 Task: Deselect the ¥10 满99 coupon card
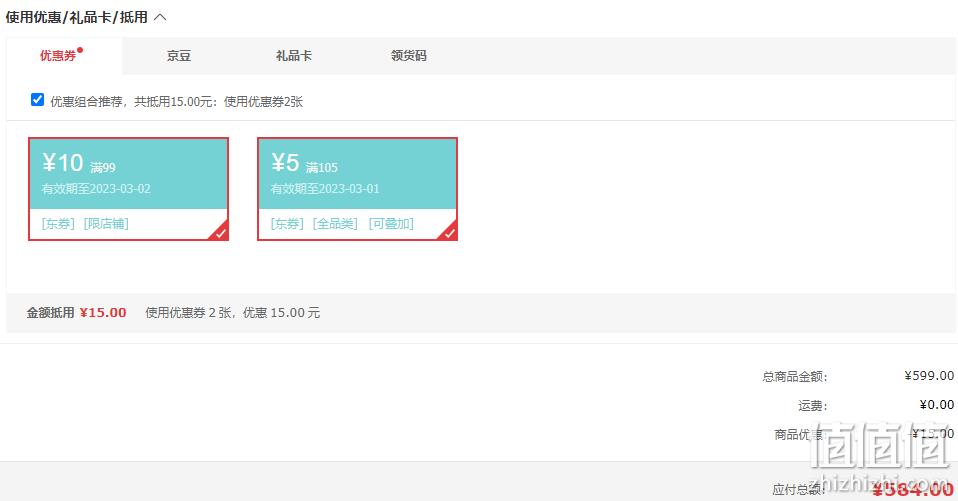[128, 189]
